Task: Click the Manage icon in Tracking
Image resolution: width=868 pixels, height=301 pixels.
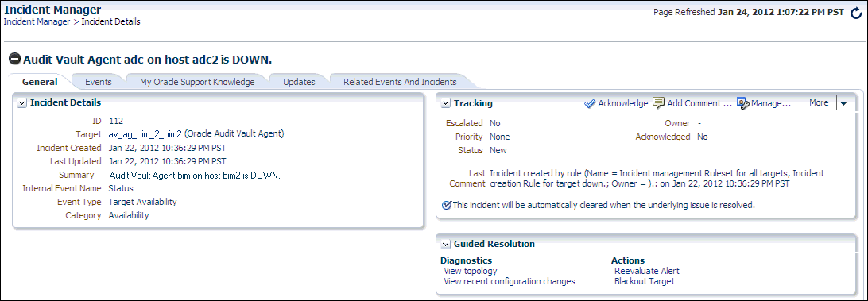Action: pos(743,103)
